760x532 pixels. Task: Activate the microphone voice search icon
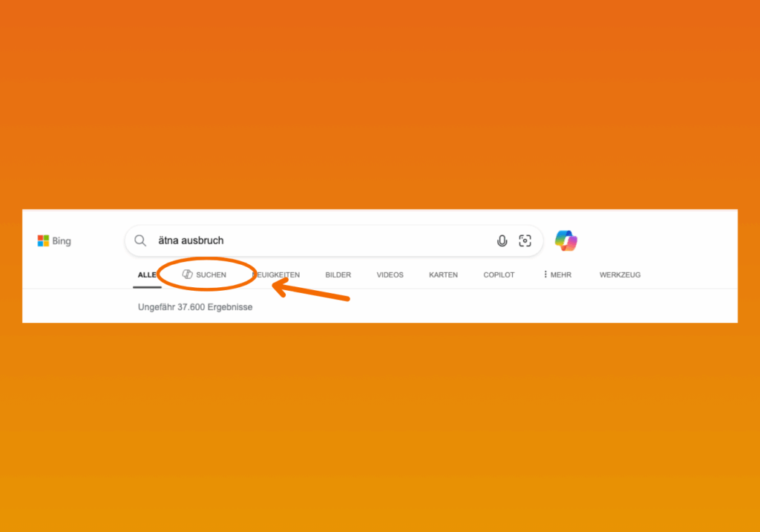tap(502, 241)
